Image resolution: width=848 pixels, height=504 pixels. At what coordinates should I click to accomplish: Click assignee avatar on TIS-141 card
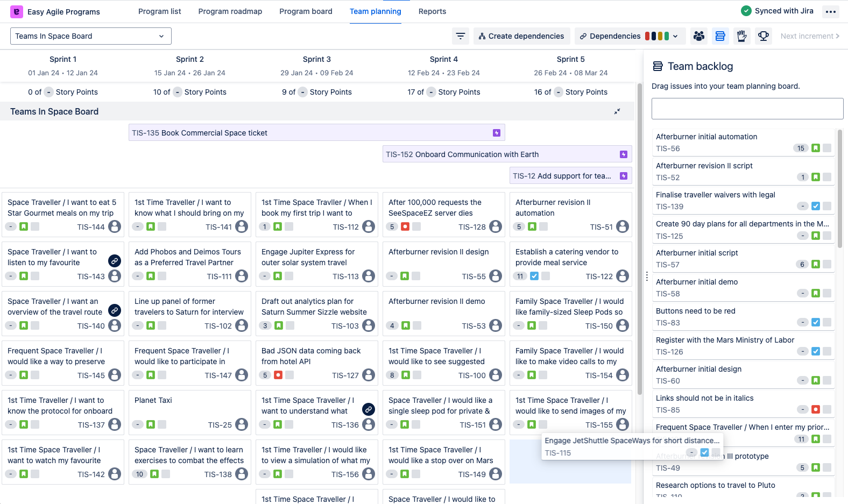(242, 226)
